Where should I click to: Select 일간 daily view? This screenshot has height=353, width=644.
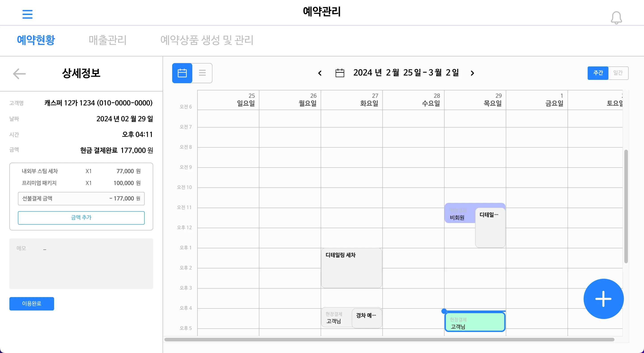(x=618, y=73)
